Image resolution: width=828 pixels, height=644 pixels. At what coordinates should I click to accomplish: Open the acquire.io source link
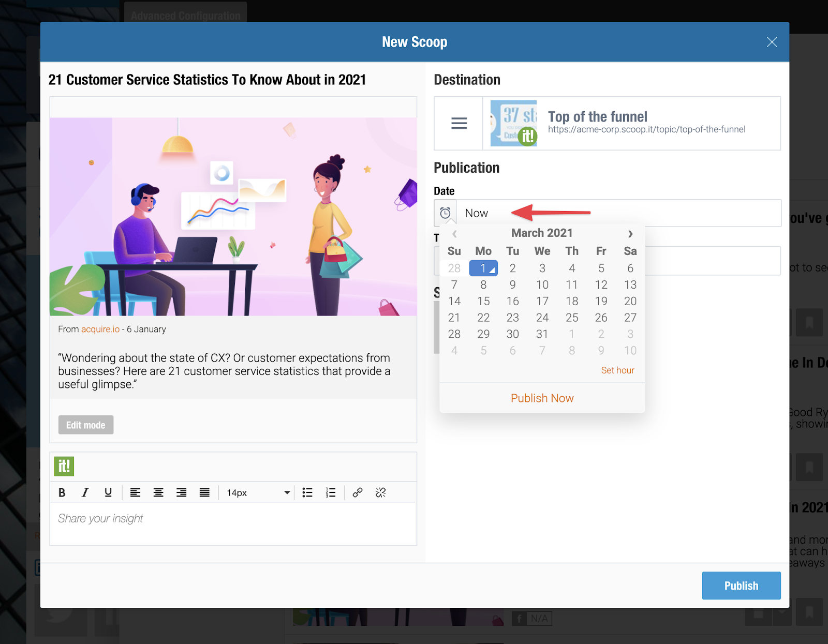[x=100, y=329]
